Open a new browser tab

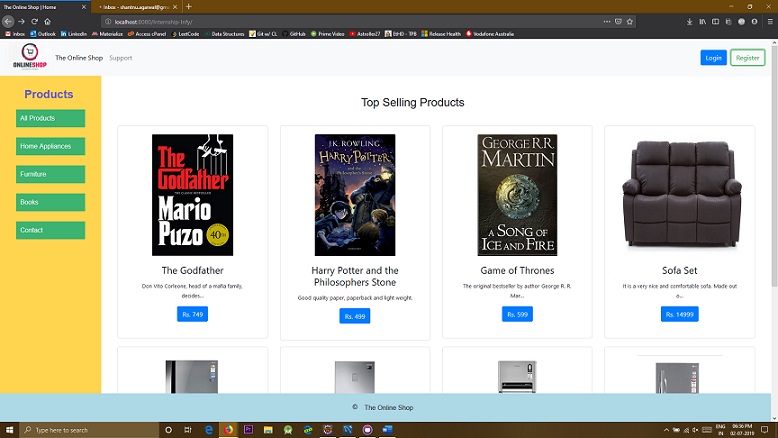pos(189,7)
